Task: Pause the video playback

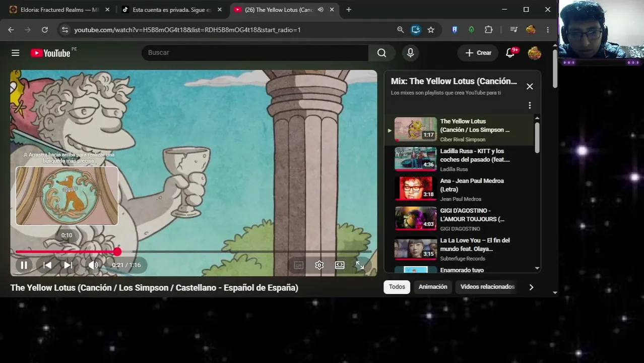Action: point(24,265)
